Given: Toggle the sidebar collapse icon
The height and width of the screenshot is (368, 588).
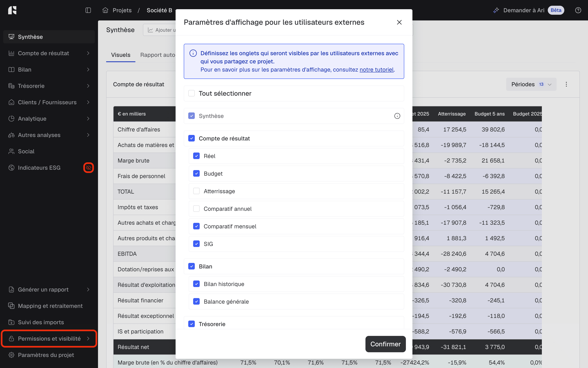Looking at the screenshot, I should click(88, 10).
